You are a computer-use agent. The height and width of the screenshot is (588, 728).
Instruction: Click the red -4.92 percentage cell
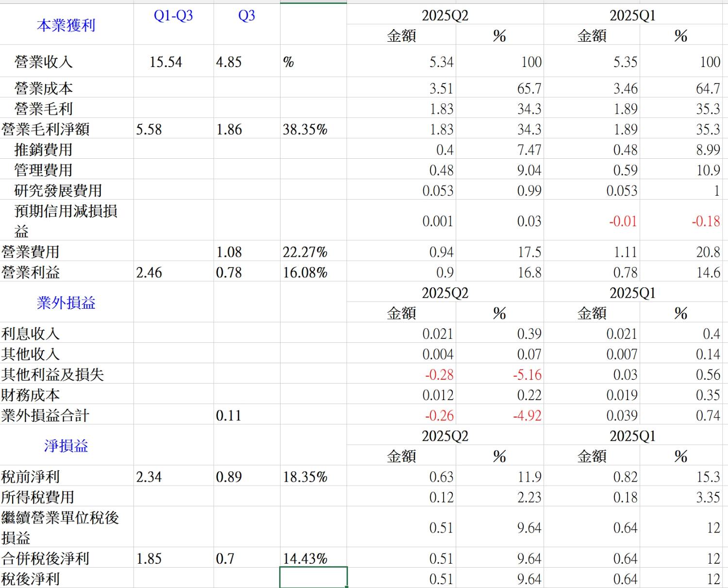coord(527,416)
